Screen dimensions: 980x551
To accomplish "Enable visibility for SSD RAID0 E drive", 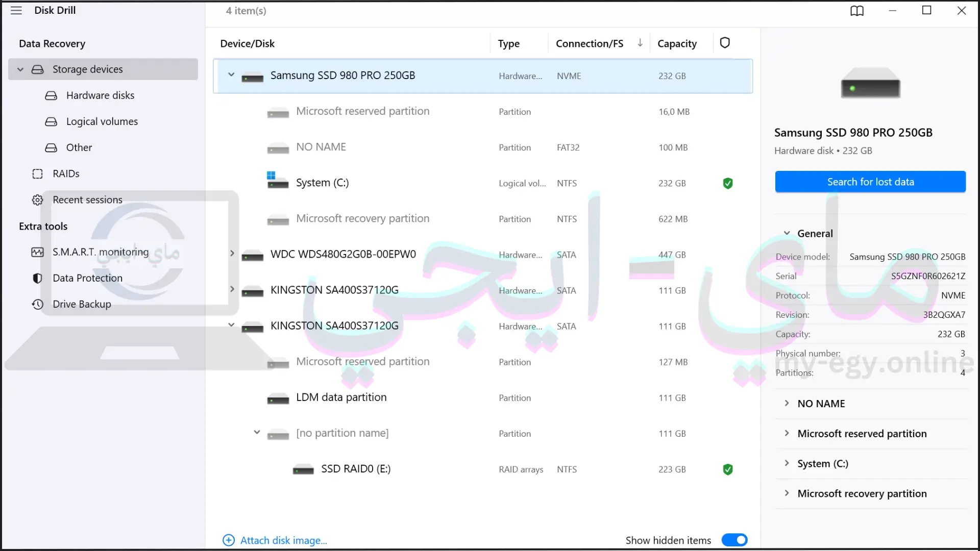I will (726, 469).
